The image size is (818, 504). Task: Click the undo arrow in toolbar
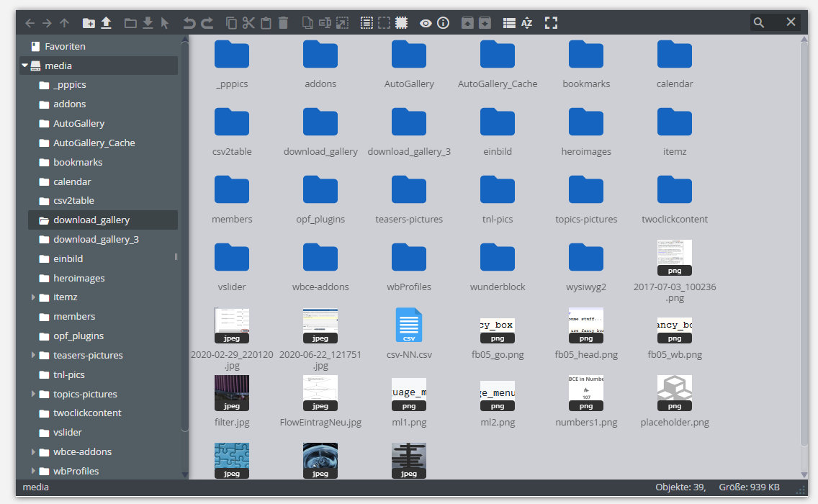point(189,23)
